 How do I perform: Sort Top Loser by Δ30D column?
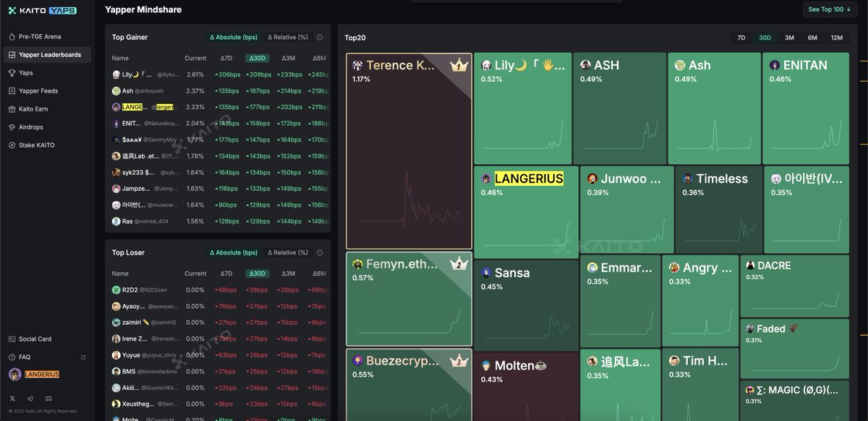tap(258, 273)
